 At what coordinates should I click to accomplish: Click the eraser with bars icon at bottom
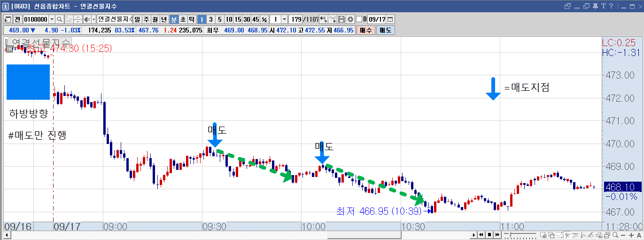(x=599, y=235)
